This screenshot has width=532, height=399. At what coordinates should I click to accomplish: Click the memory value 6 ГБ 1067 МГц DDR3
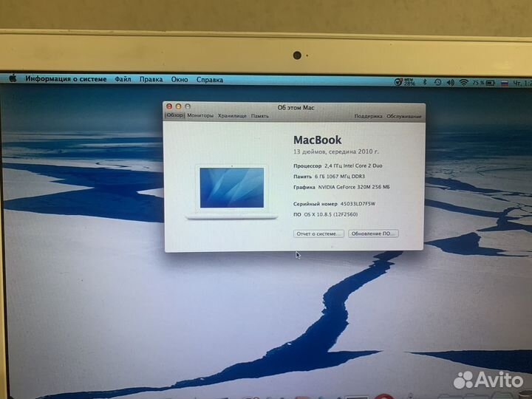340,177
